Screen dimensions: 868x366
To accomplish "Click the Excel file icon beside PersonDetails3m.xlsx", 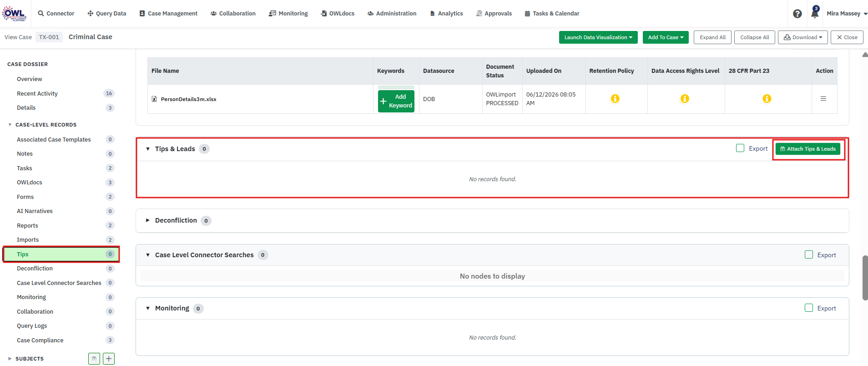I will (154, 99).
